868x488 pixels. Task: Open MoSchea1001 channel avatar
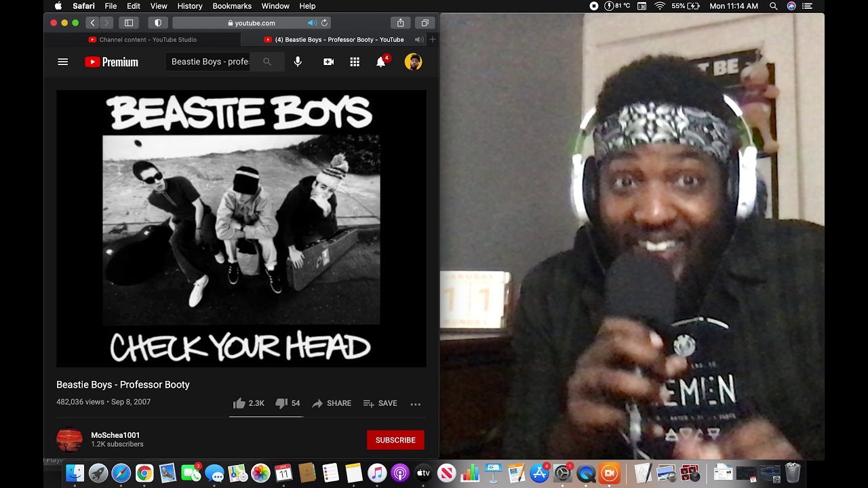69,439
